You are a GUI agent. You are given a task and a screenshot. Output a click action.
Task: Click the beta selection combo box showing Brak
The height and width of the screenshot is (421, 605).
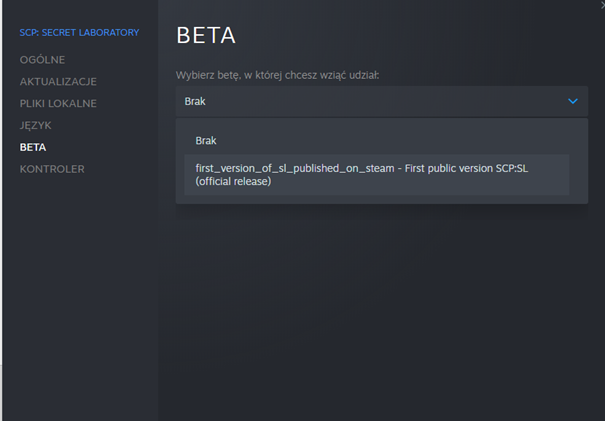382,101
